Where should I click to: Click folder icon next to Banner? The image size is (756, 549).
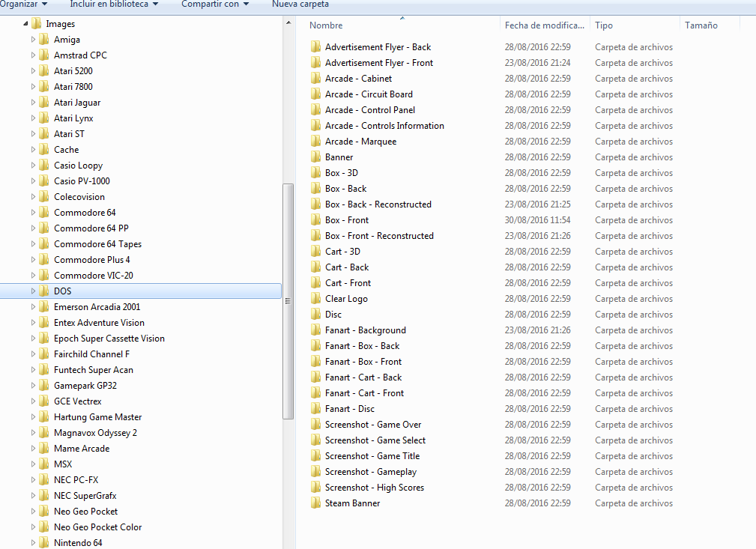tap(315, 157)
